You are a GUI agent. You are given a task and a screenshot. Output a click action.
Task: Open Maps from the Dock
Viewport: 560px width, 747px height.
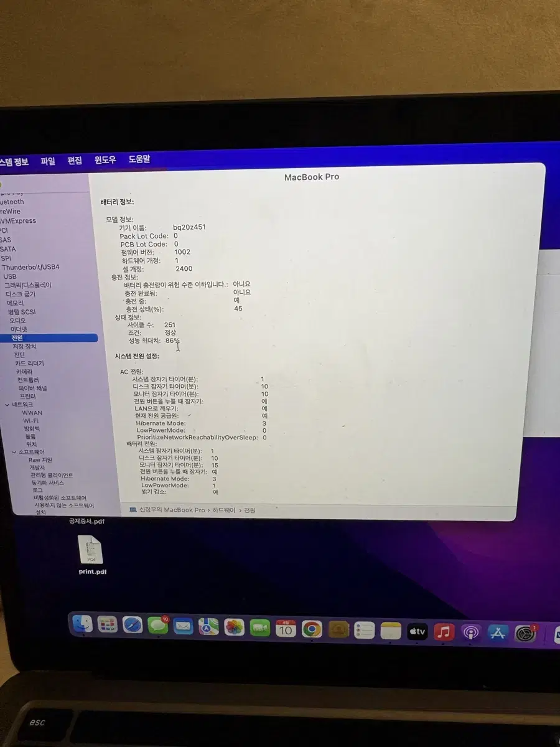tap(208, 627)
